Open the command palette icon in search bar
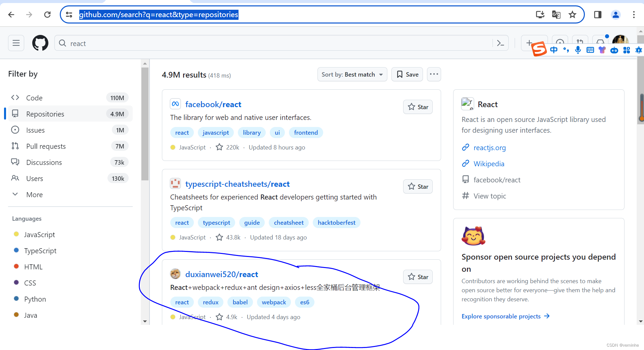 (x=501, y=43)
